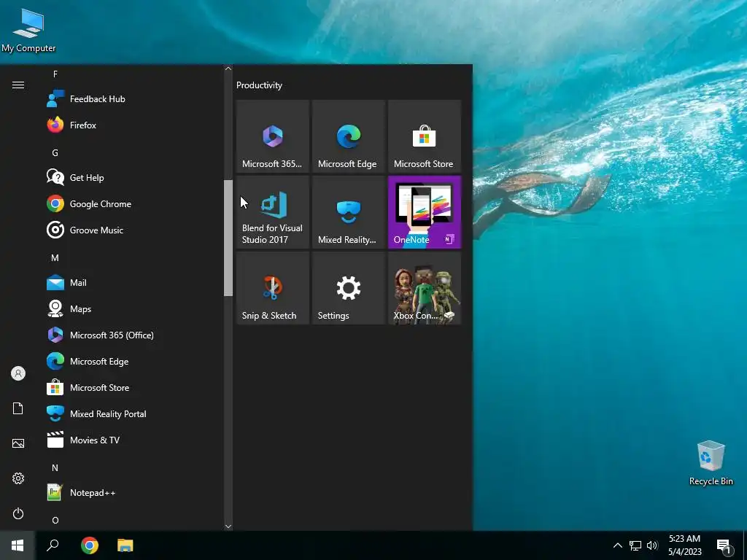Viewport: 747px width, 560px height.
Task: Expand the Start menu hamburger button
Action: pos(18,85)
